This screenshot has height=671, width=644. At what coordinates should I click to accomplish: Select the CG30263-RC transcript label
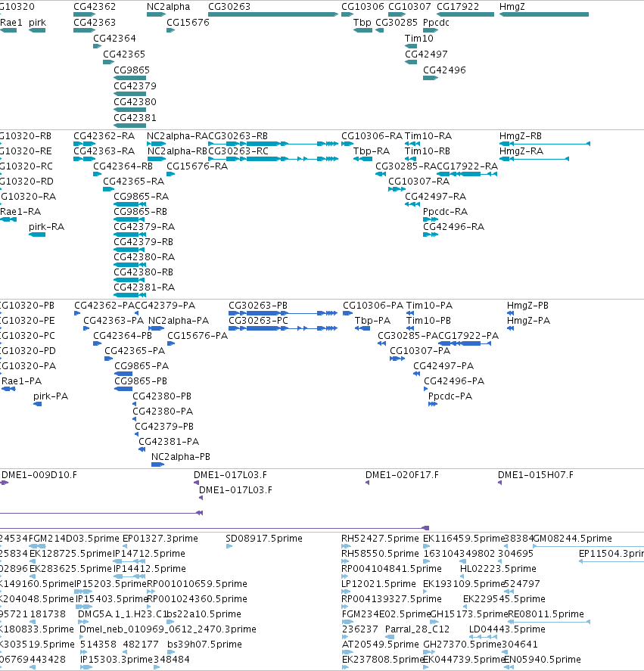(238, 151)
